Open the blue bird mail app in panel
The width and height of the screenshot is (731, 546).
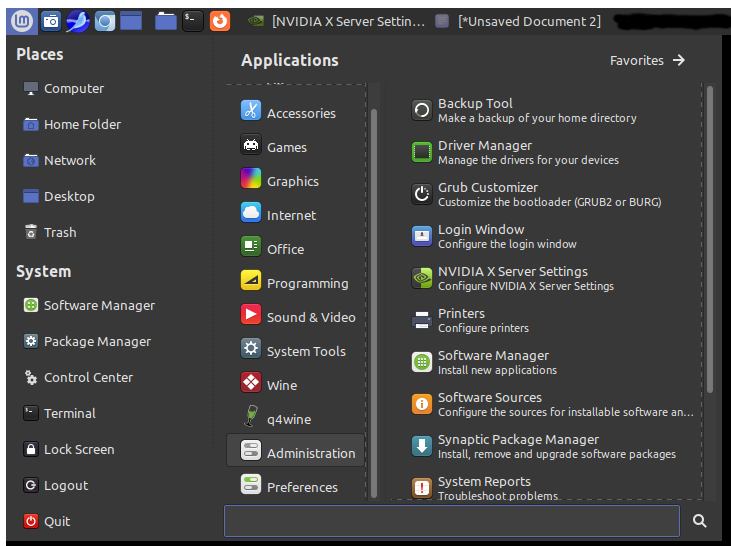point(77,21)
